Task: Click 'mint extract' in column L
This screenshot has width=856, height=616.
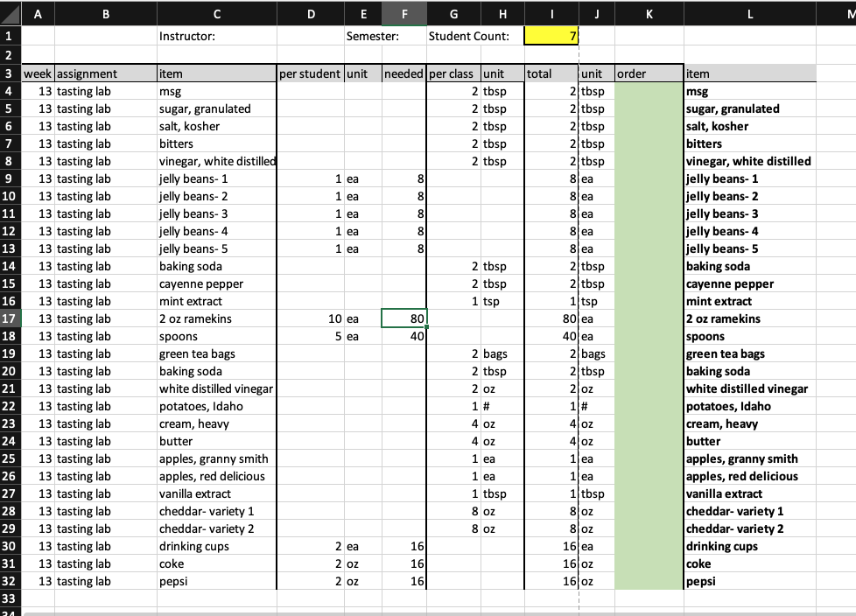Action: coord(749,301)
